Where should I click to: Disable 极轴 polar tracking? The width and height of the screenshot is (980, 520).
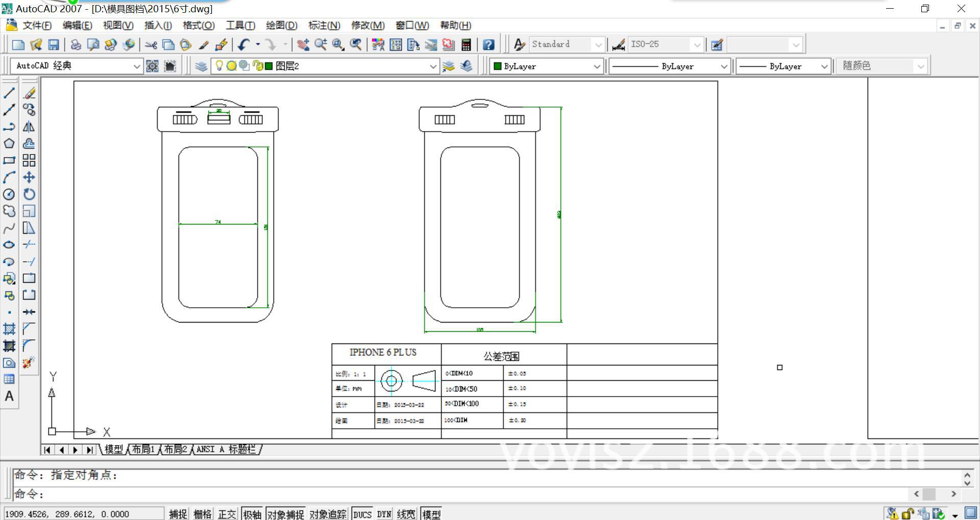(252, 514)
